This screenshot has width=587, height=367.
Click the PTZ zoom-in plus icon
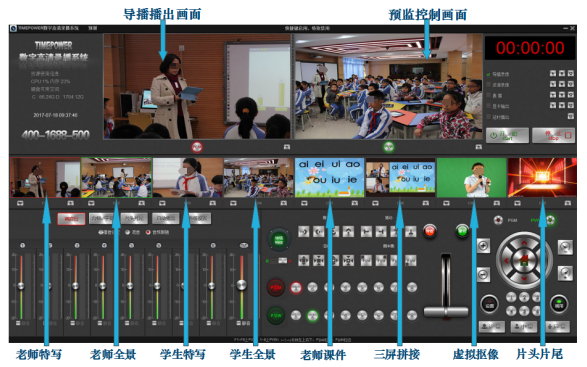483,246
